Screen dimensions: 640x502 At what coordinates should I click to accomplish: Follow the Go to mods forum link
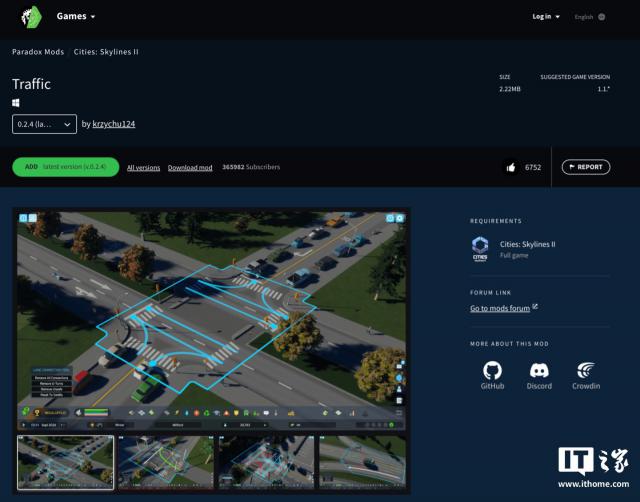coord(500,308)
